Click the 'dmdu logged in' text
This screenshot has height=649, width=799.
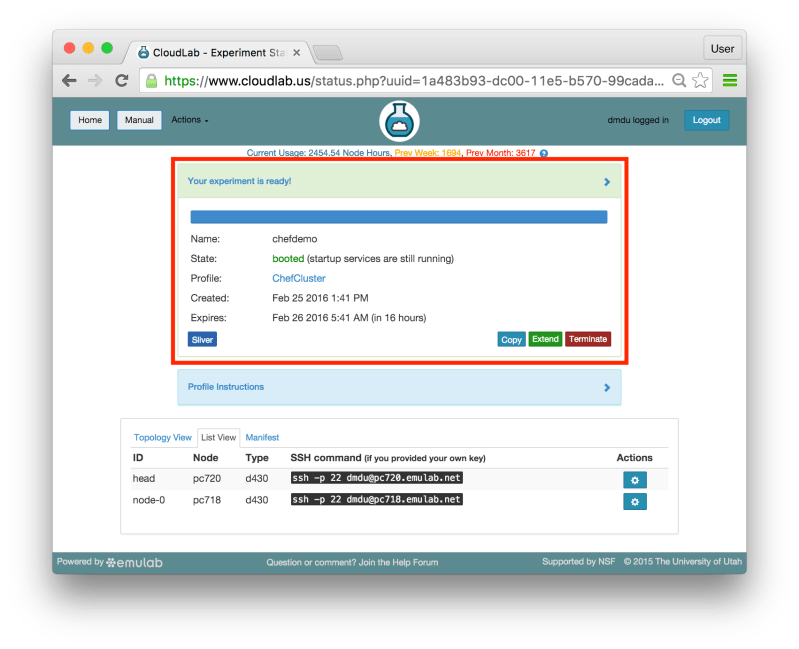tap(638, 120)
